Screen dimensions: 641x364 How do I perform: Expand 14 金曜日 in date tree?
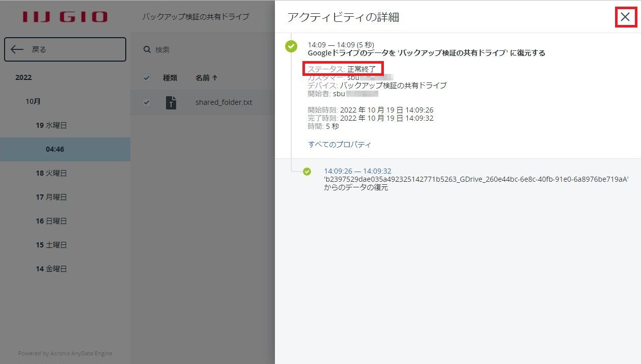(x=51, y=269)
